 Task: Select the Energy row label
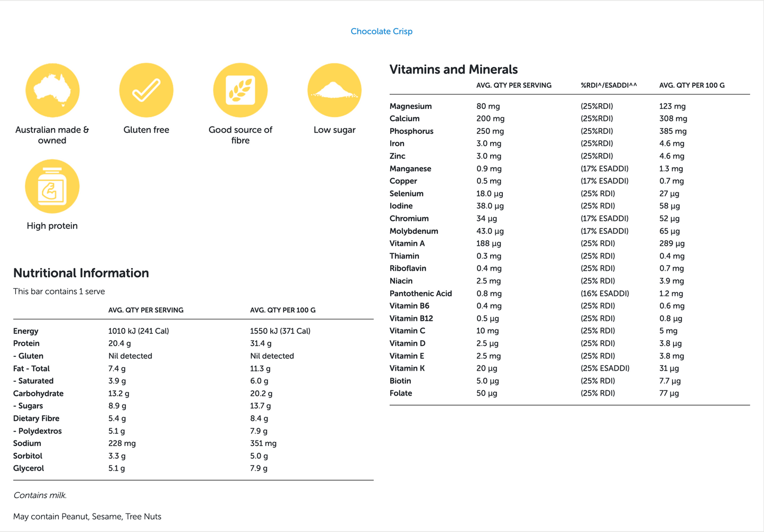[26, 331]
